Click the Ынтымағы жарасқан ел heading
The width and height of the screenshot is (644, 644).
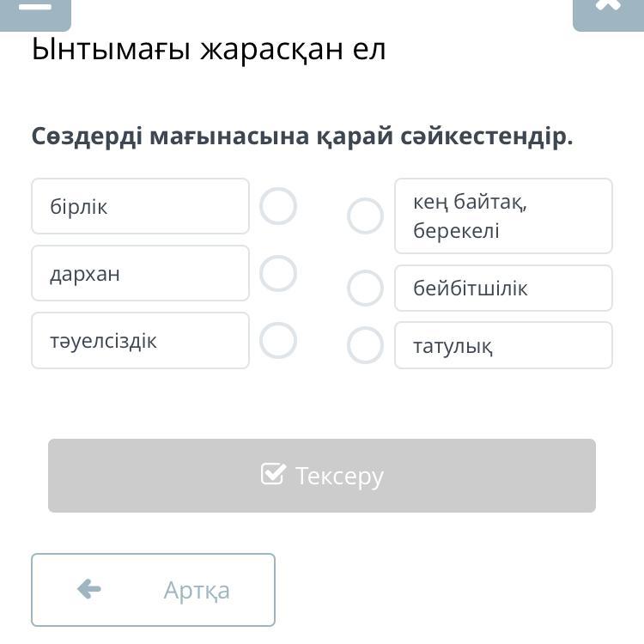(x=209, y=50)
